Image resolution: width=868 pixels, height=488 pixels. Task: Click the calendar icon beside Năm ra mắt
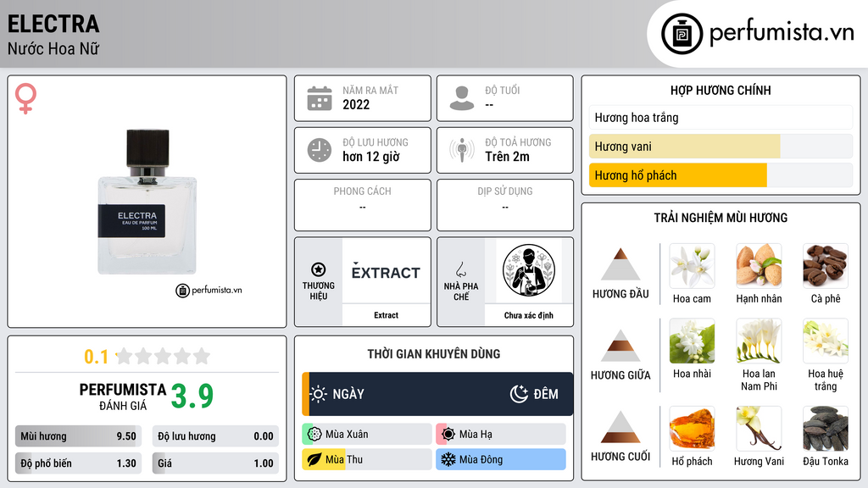pos(320,98)
